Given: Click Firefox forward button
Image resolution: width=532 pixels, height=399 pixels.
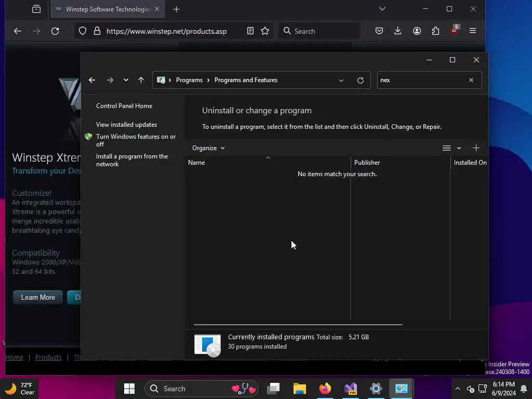Looking at the screenshot, I should (36, 31).
